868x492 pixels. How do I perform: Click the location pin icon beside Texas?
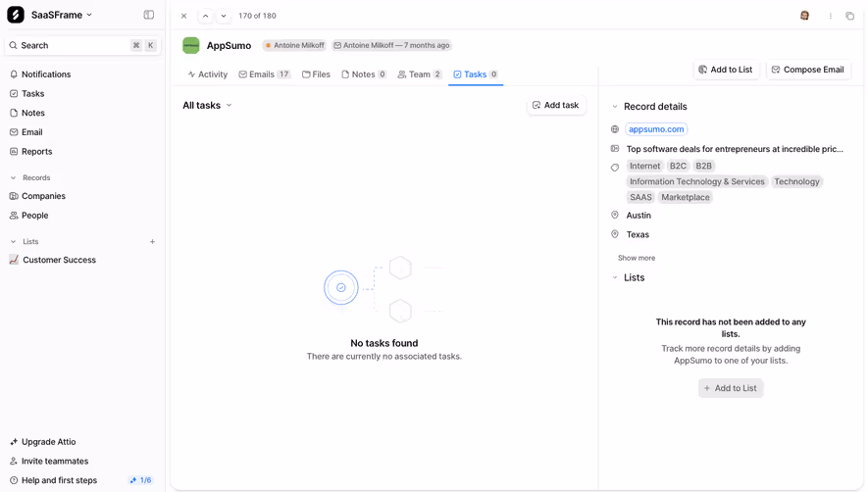pos(614,234)
